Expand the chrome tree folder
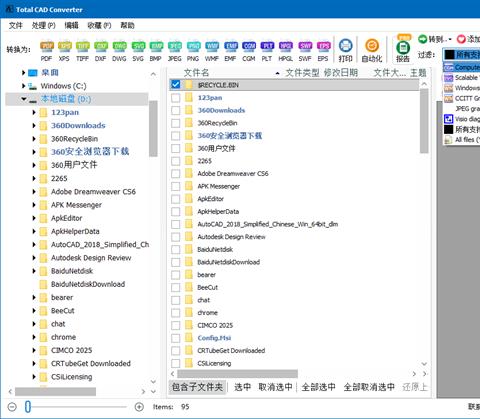 pyautogui.click(x=34, y=337)
